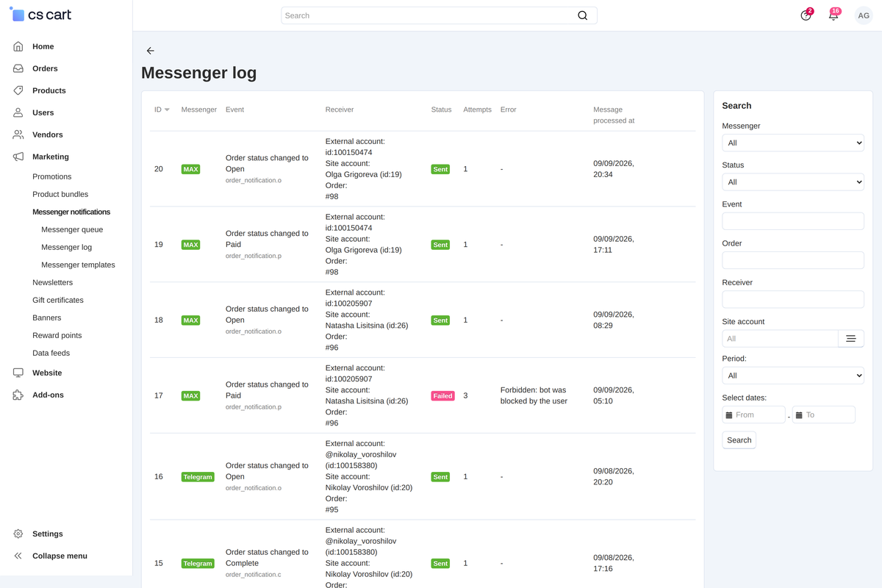The image size is (882, 588).
Task: Open the Settings menu label
Action: coord(48,534)
